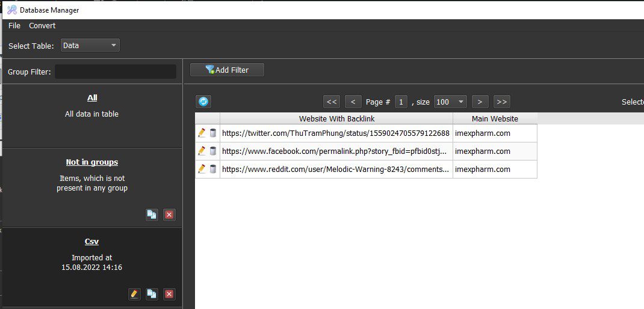The image size is (644, 309).
Task: Sort by Website With Backlink column
Action: (x=336, y=118)
